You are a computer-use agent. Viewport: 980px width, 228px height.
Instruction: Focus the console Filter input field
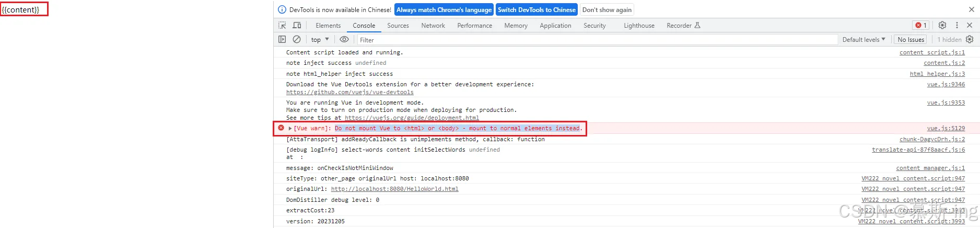597,40
